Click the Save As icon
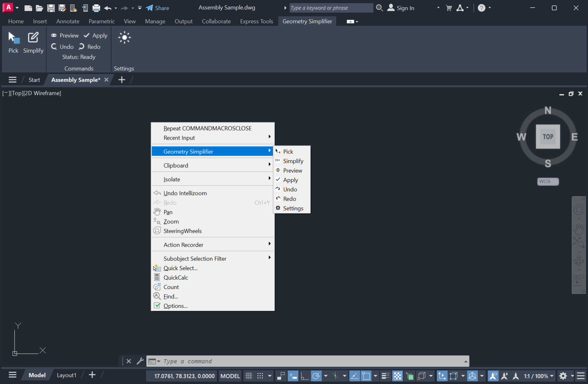 pyautogui.click(x=62, y=8)
